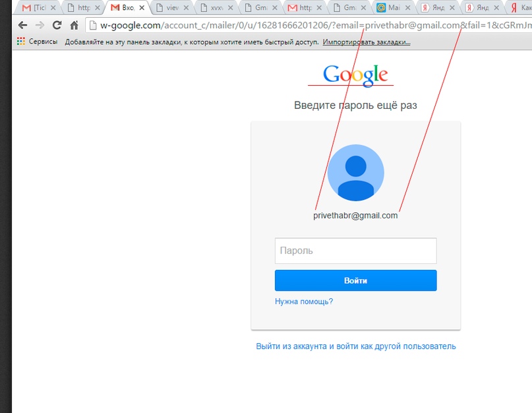The width and height of the screenshot is (532, 413).
Task: Click the Сервисы bookmarks bar label
Action: click(x=43, y=42)
